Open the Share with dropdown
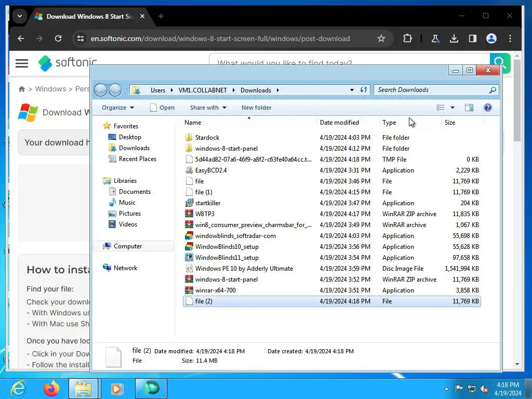This screenshot has height=399, width=532. 208,108
